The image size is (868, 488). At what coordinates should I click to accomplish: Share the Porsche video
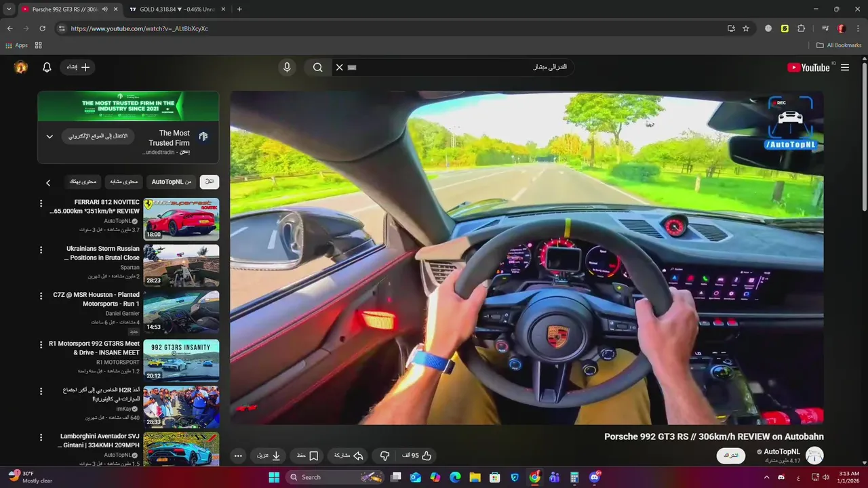click(x=349, y=455)
